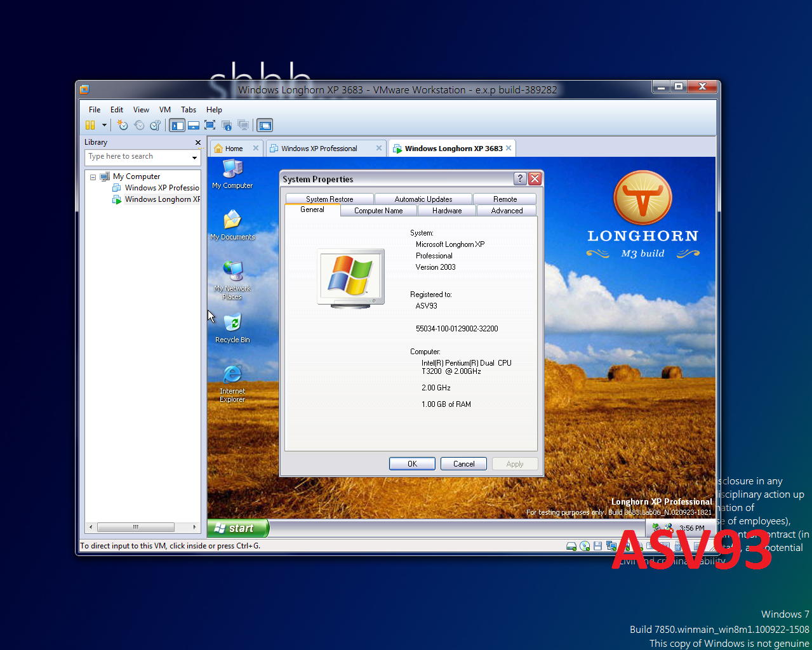The height and width of the screenshot is (650, 812).
Task: Click Library scrollbar left arrow
Action: click(91, 527)
